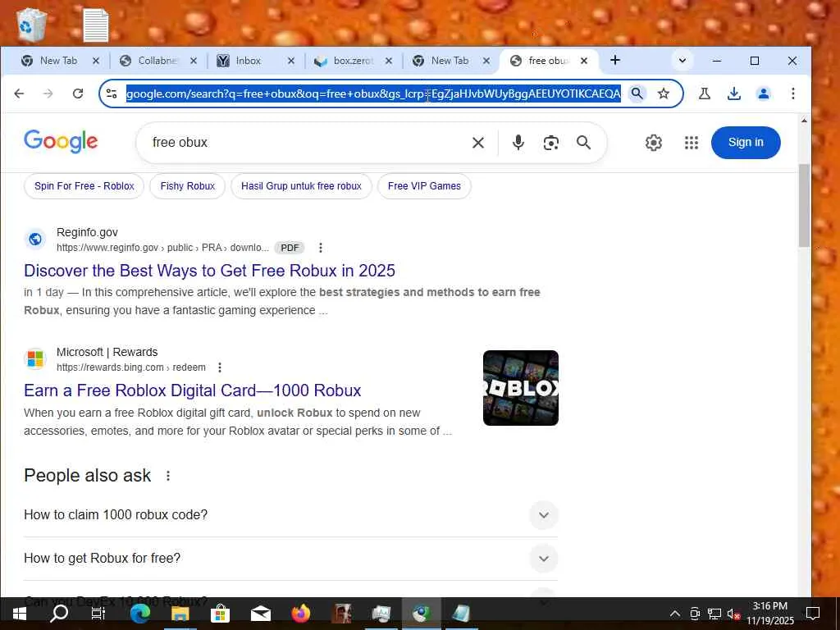Click the Roblox thumbnail image
840x630 pixels.
(521, 388)
